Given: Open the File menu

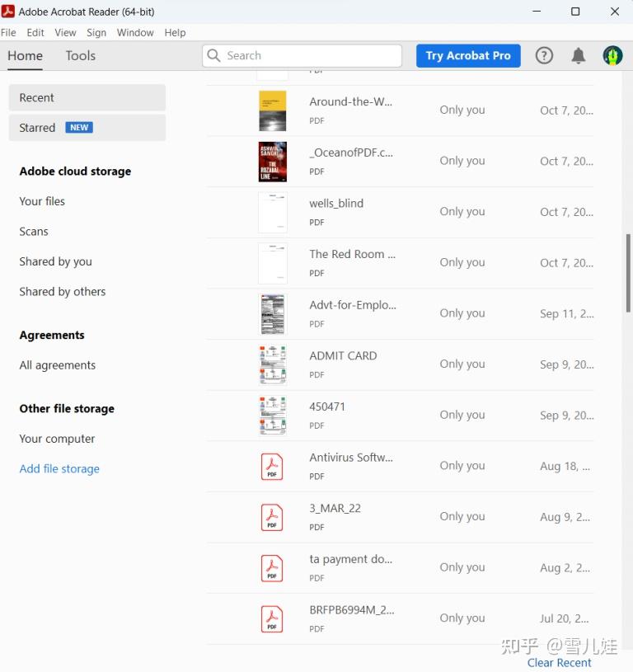Looking at the screenshot, I should pyautogui.click(x=8, y=33).
